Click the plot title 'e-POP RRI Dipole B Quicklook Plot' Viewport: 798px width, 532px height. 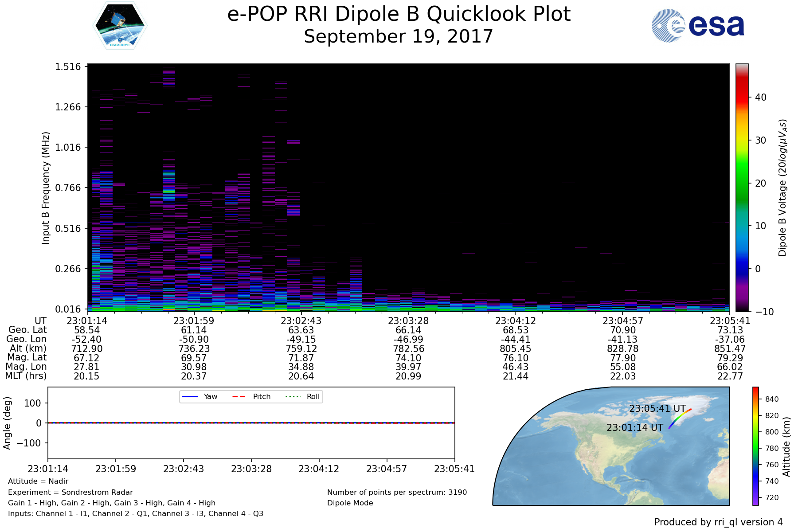399,14
